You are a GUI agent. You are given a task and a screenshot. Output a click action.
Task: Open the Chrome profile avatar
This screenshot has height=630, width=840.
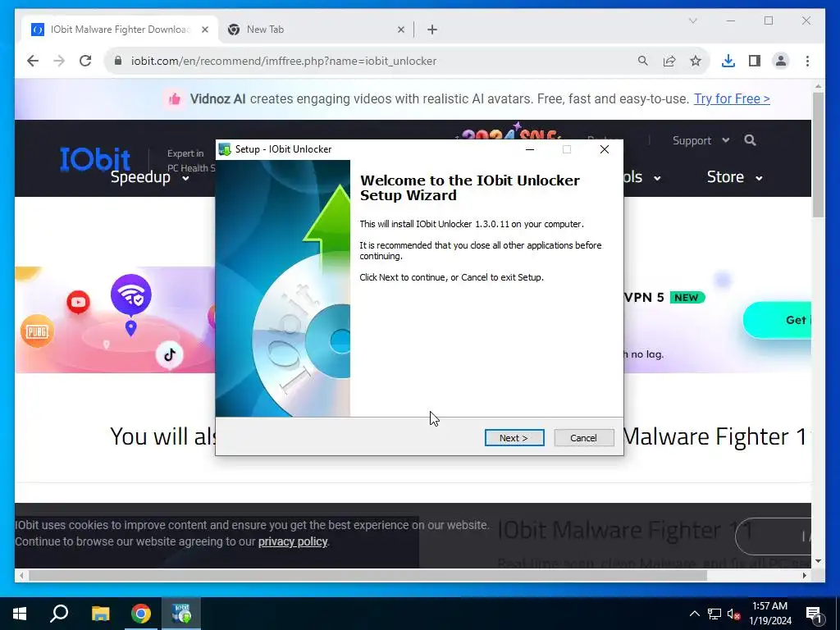781,61
